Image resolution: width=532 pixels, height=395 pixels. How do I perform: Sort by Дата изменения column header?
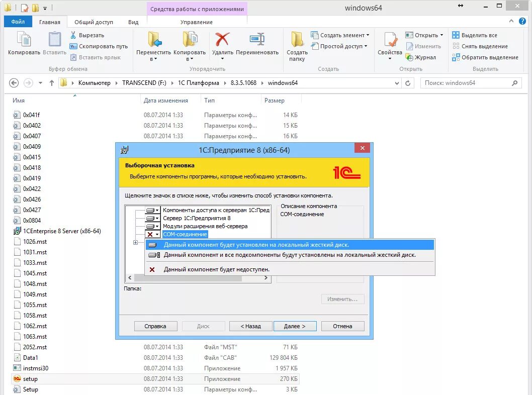165,101
